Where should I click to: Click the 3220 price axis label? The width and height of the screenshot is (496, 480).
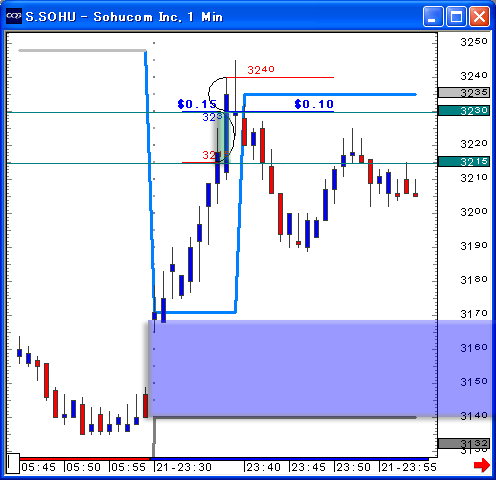coord(474,144)
